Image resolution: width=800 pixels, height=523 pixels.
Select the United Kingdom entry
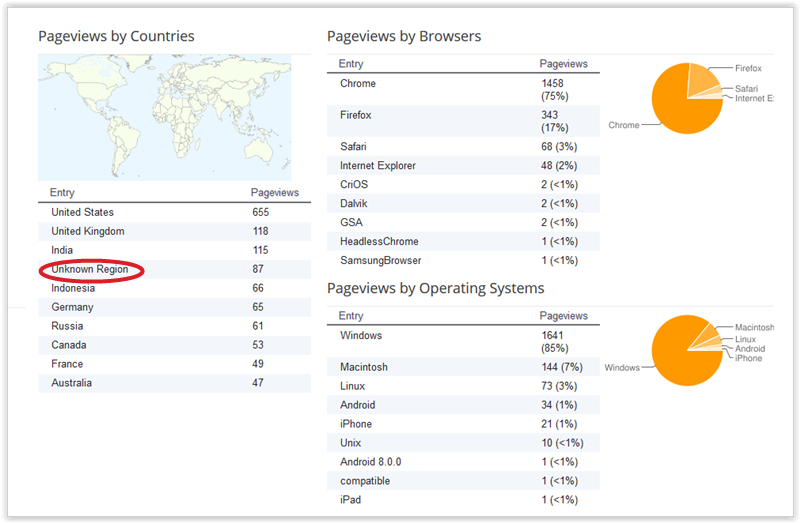[x=88, y=231]
